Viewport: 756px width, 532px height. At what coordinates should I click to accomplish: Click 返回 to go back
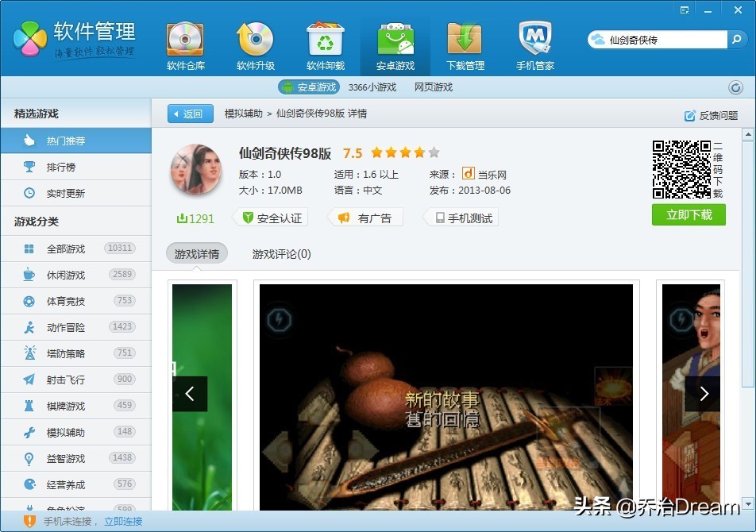point(190,114)
